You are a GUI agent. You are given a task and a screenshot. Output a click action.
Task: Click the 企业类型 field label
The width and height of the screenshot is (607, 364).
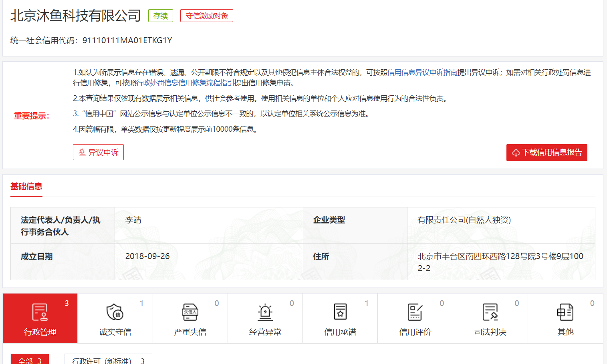click(329, 220)
